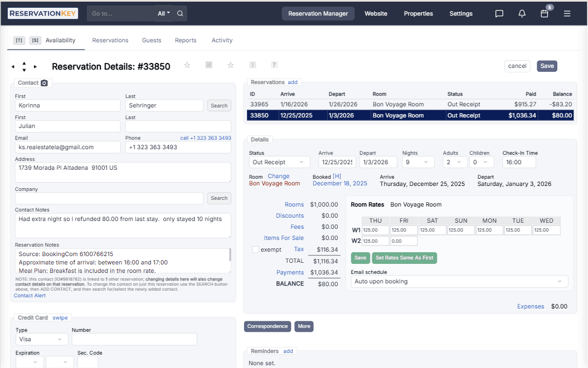The image size is (588, 368).
Task: Click the Set Rates Same As First button
Action: coord(405,258)
